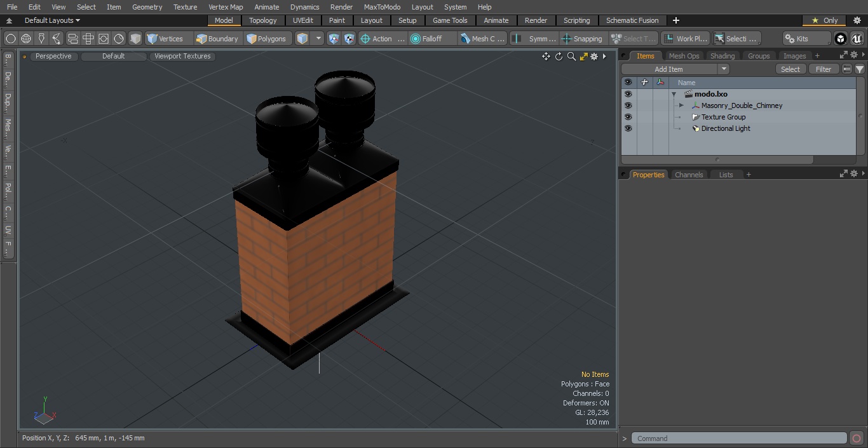
Task: Click the gray cube shading icon
Action: click(x=135, y=39)
